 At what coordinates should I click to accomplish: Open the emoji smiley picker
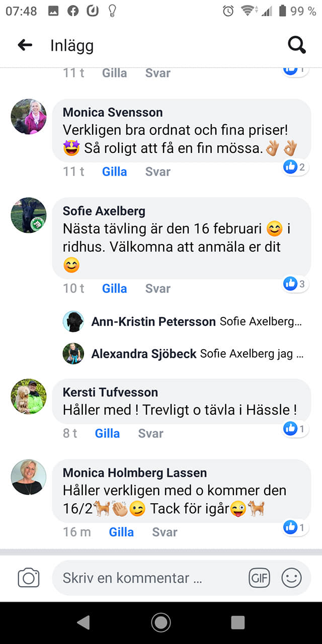click(x=291, y=578)
